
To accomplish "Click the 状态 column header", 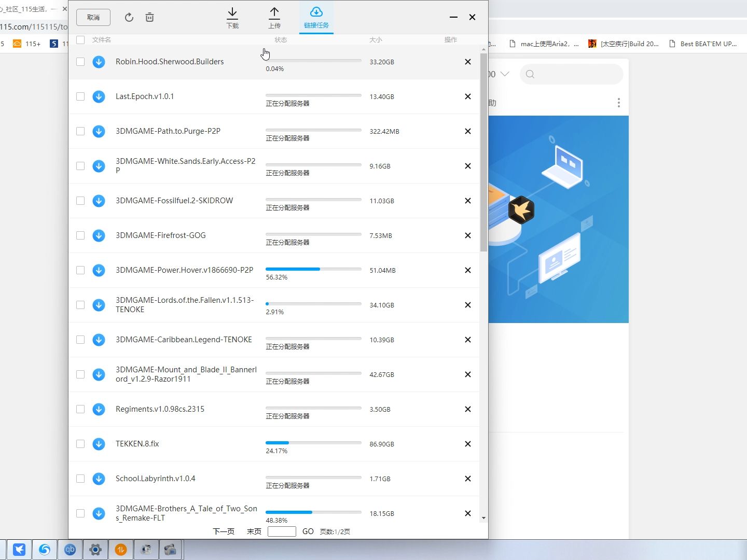I will (x=281, y=39).
